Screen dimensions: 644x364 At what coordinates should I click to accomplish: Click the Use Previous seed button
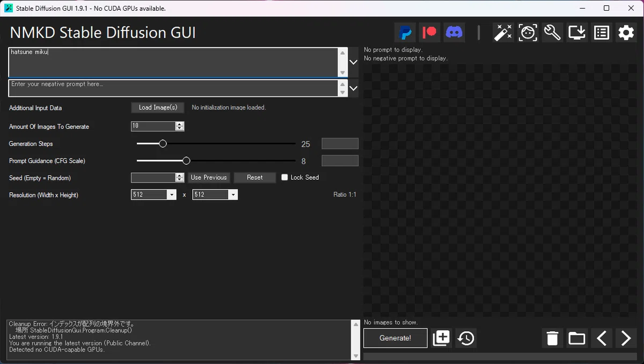(209, 178)
